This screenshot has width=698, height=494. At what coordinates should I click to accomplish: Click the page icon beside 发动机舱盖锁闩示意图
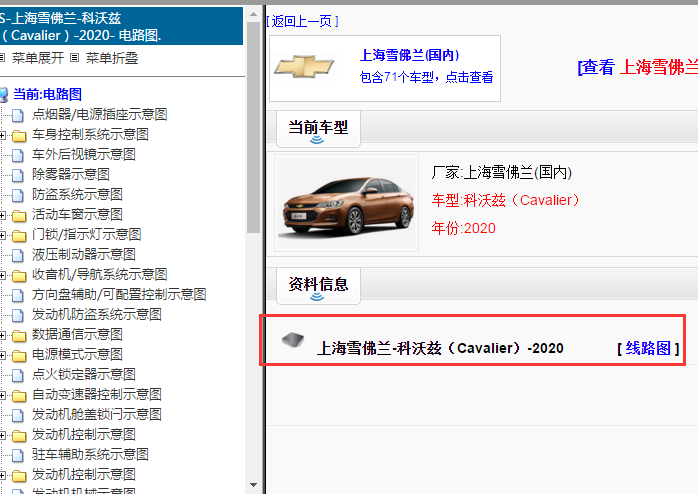[18, 416]
